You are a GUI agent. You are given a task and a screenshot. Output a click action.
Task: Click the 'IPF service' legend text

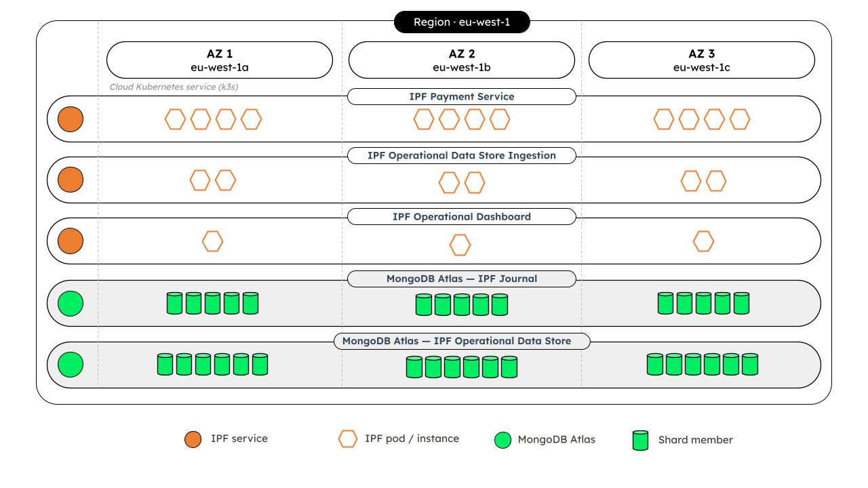[x=239, y=439]
